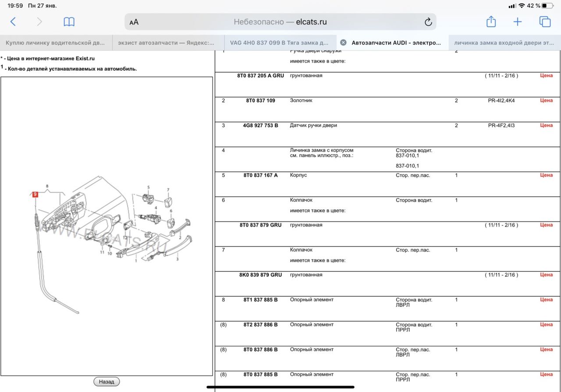
Task: Click red position marker 9 in diagram
Action: pyautogui.click(x=35, y=194)
